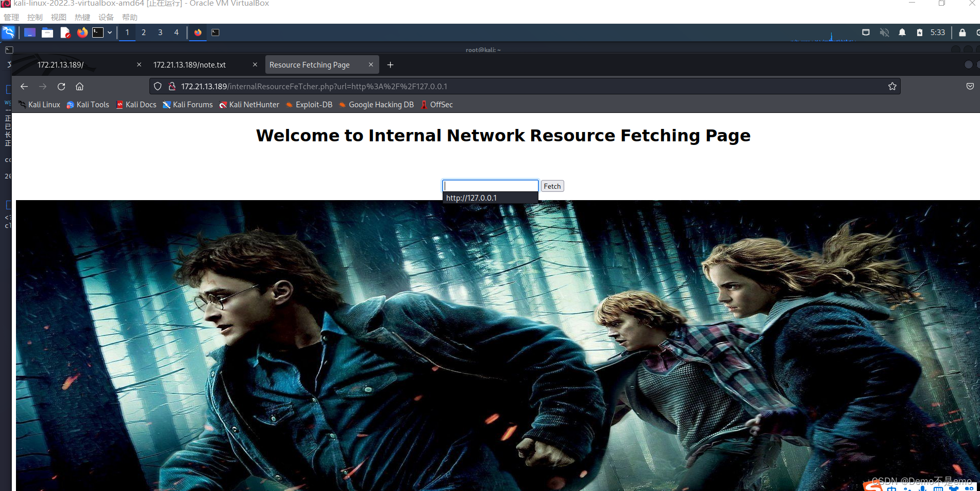Click the terminal window icon beside root@kali
The image size is (980, 491).
point(9,50)
